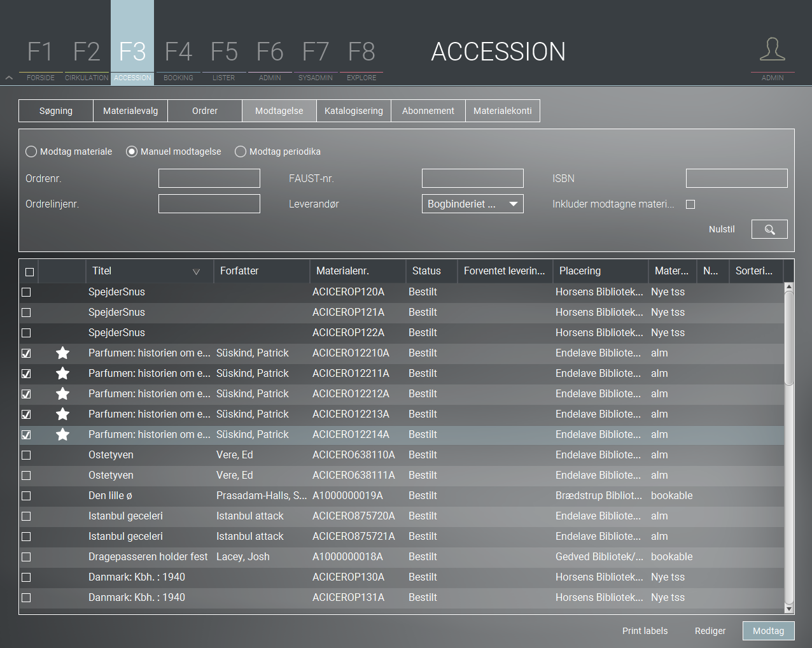The height and width of the screenshot is (648, 812).
Task: Toggle select-all checkbox in table header
Action: [29, 272]
